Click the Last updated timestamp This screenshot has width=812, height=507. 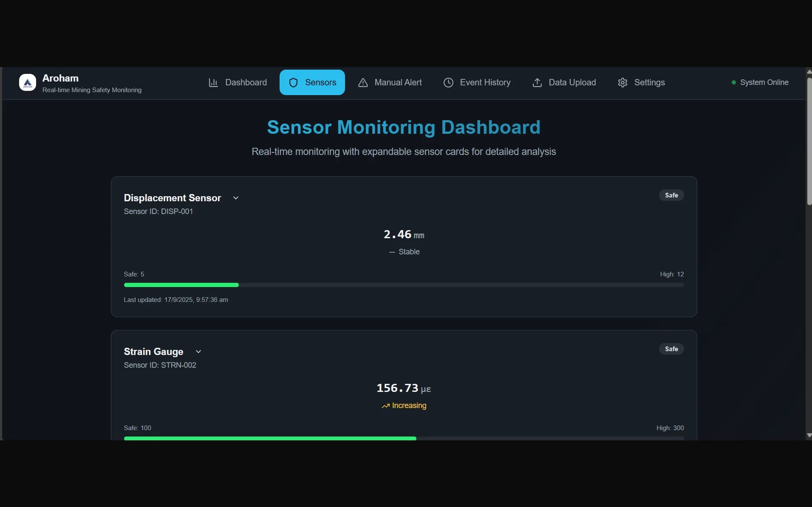click(176, 300)
